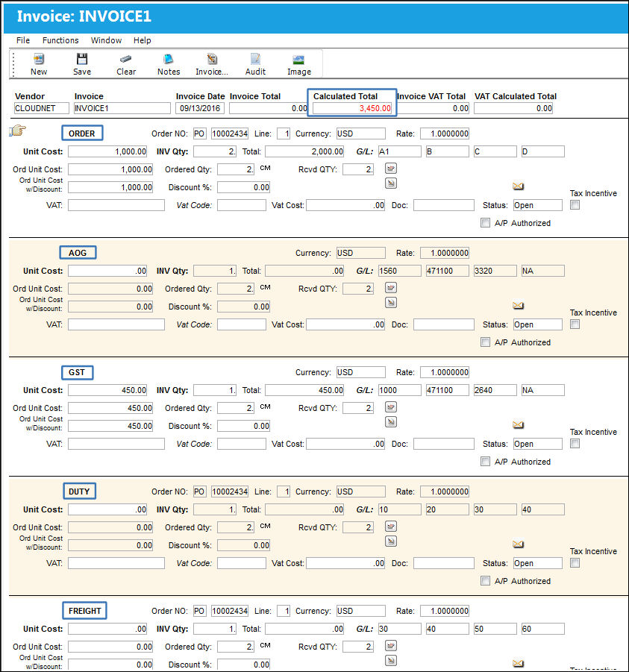This screenshot has width=629, height=672.
Task: Open the Functions menu
Action: 60,40
